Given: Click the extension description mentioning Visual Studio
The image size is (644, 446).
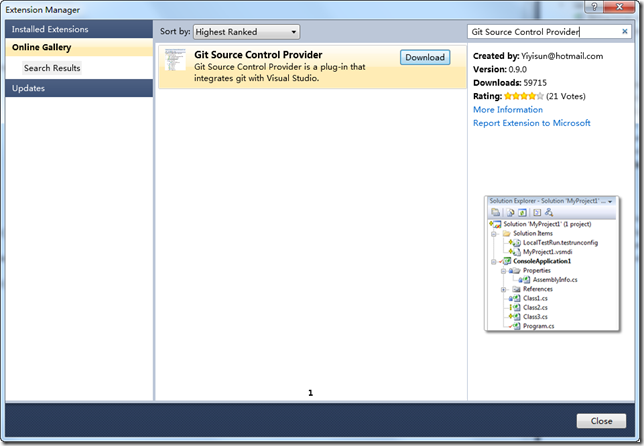Looking at the screenshot, I should pyautogui.click(x=280, y=73).
